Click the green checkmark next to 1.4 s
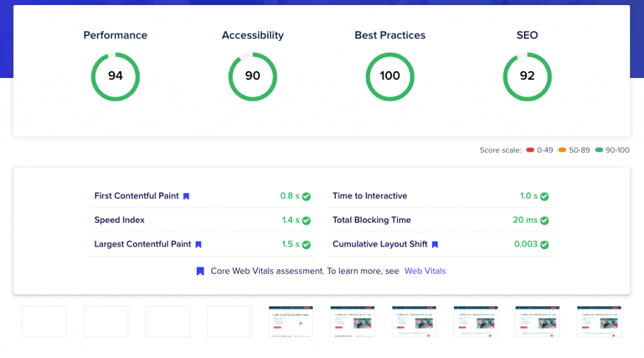The image size is (644, 358). click(306, 221)
